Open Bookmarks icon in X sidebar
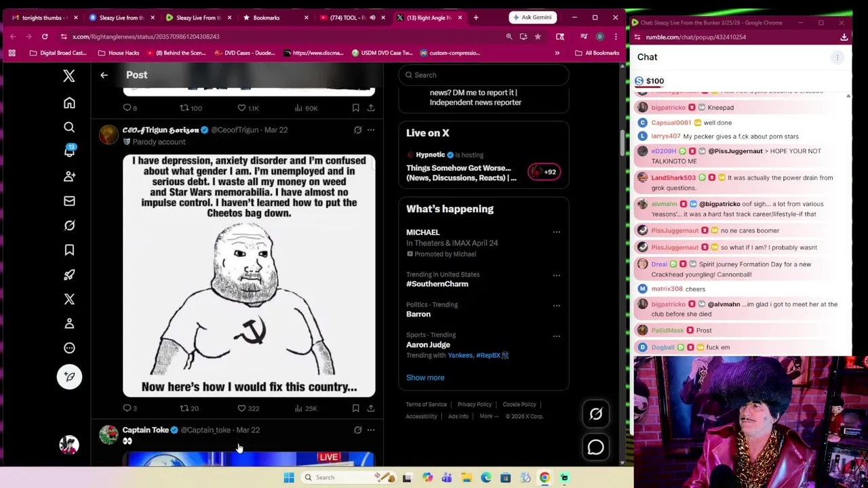The image size is (868, 488). (x=69, y=250)
